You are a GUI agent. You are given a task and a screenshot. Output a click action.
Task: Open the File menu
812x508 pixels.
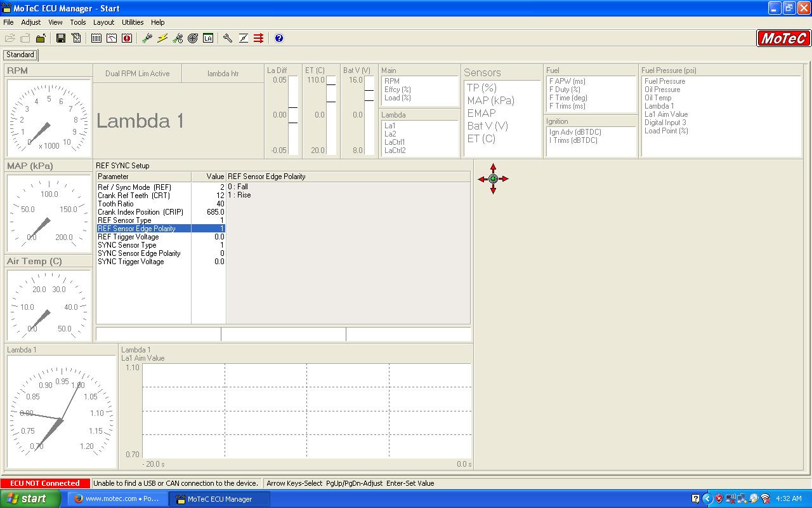pyautogui.click(x=8, y=22)
